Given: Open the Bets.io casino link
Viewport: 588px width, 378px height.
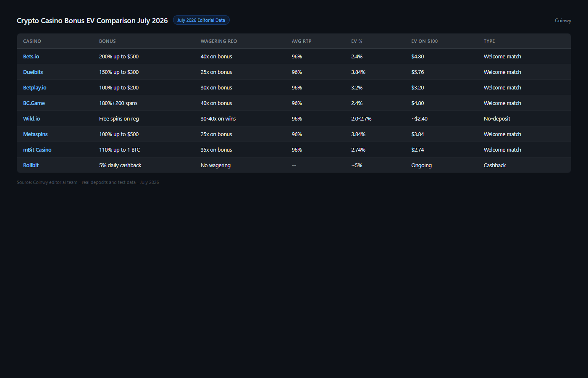Looking at the screenshot, I should pyautogui.click(x=31, y=57).
